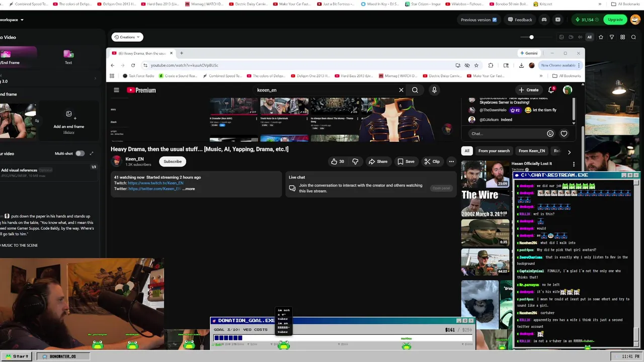Screen dimensions: 644x362
Task: Swap start and end frame arrows
Action: [x=37, y=121]
